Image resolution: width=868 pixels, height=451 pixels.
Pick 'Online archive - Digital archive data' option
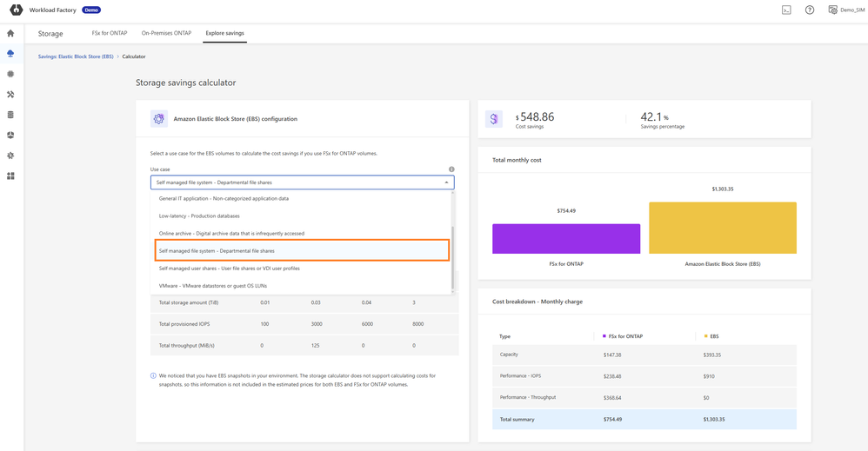pyautogui.click(x=231, y=233)
